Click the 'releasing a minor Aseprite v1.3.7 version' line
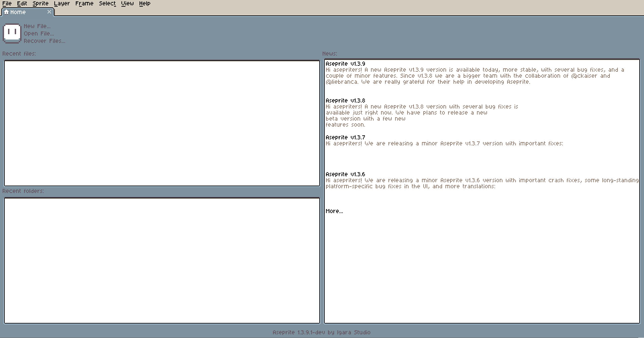Screen dimensions: 644x338 pyautogui.click(x=444, y=143)
